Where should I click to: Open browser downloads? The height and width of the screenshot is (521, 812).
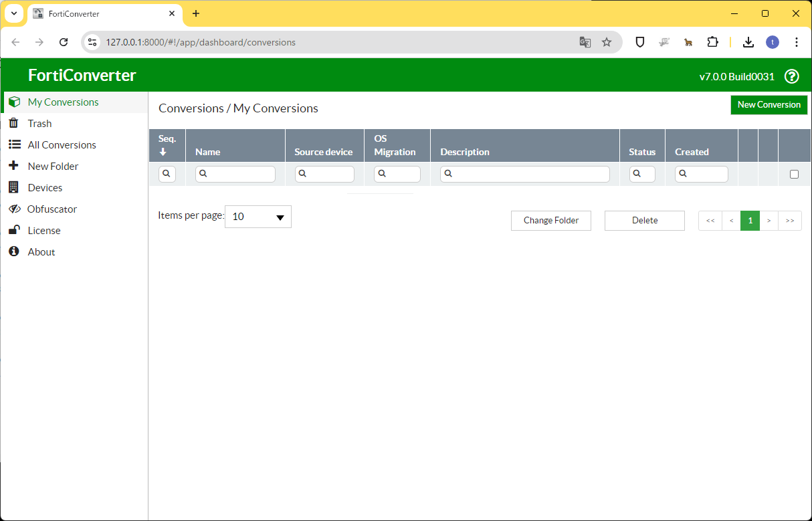[748, 42]
